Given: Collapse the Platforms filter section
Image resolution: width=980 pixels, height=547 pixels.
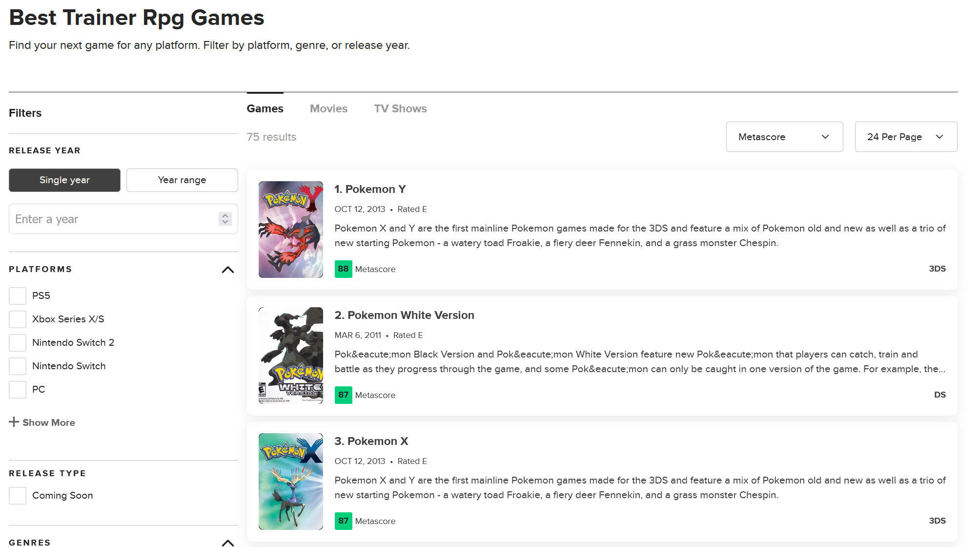Looking at the screenshot, I should click(x=228, y=270).
